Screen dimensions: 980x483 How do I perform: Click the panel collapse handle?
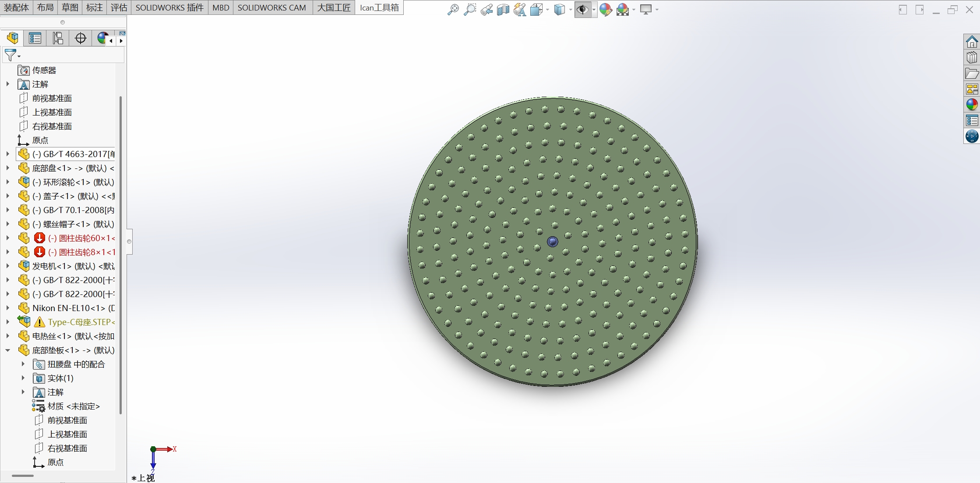point(129,241)
